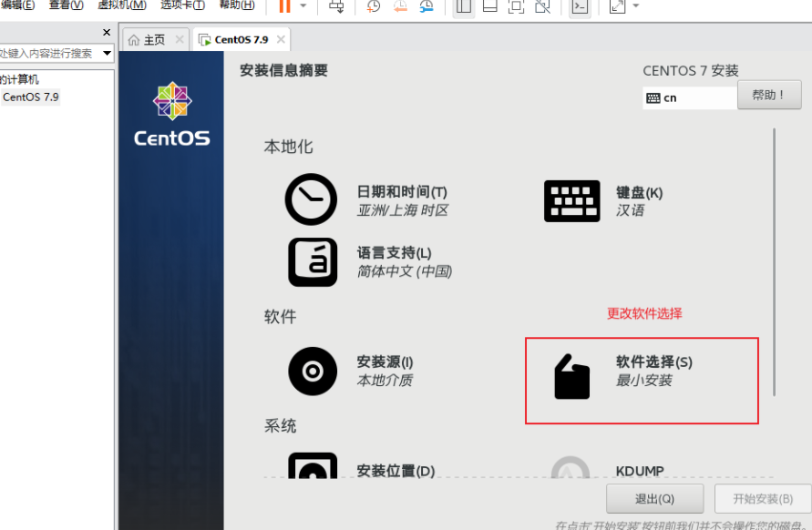
Task: Click the send Ctrl+Alt+Del icon
Action: pyautogui.click(x=336, y=5)
